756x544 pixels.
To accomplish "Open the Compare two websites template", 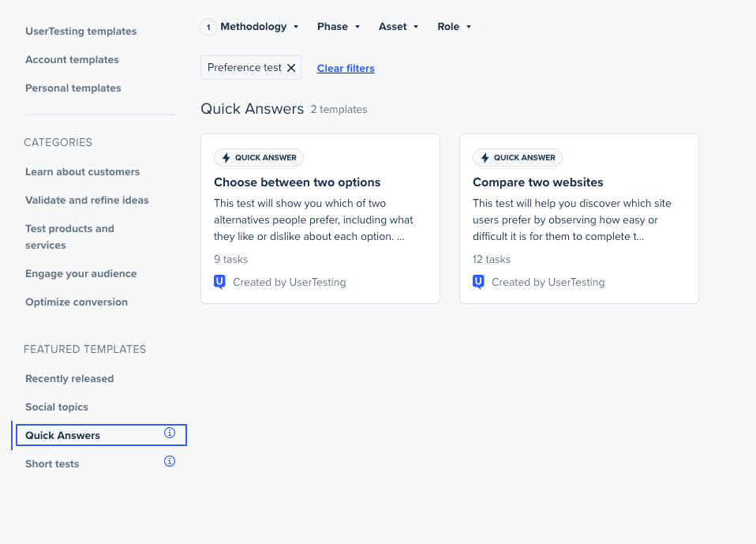I will [x=537, y=182].
